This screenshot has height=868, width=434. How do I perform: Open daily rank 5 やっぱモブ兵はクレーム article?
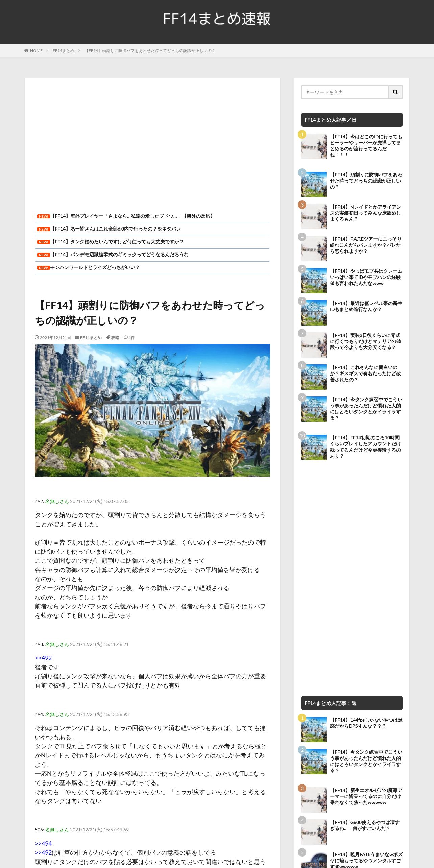(x=366, y=277)
